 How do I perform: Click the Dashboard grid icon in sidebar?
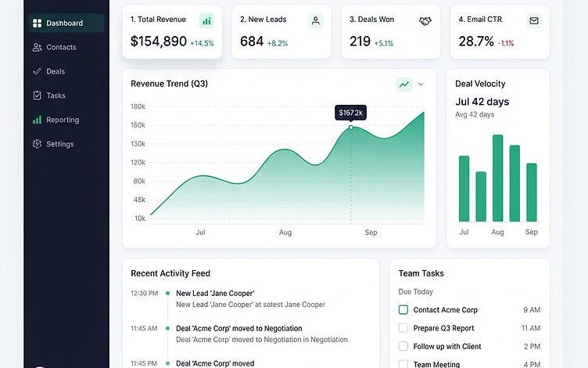[37, 23]
